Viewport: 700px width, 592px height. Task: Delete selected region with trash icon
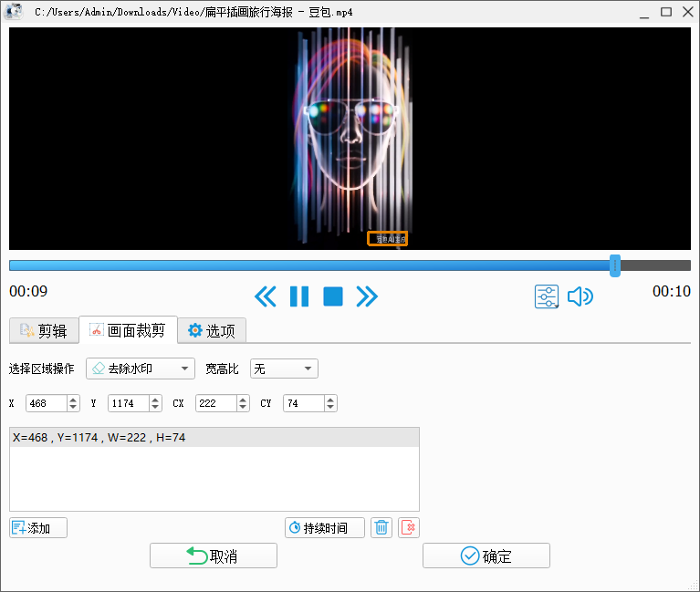pyautogui.click(x=381, y=527)
